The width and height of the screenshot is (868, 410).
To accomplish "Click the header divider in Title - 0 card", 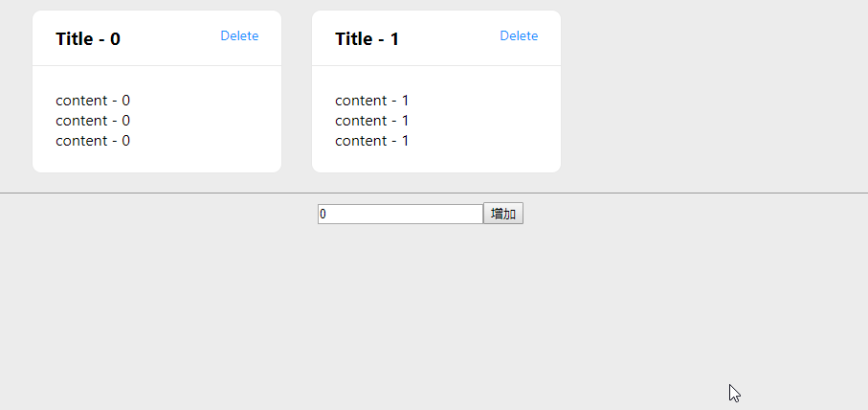I will (x=157, y=65).
